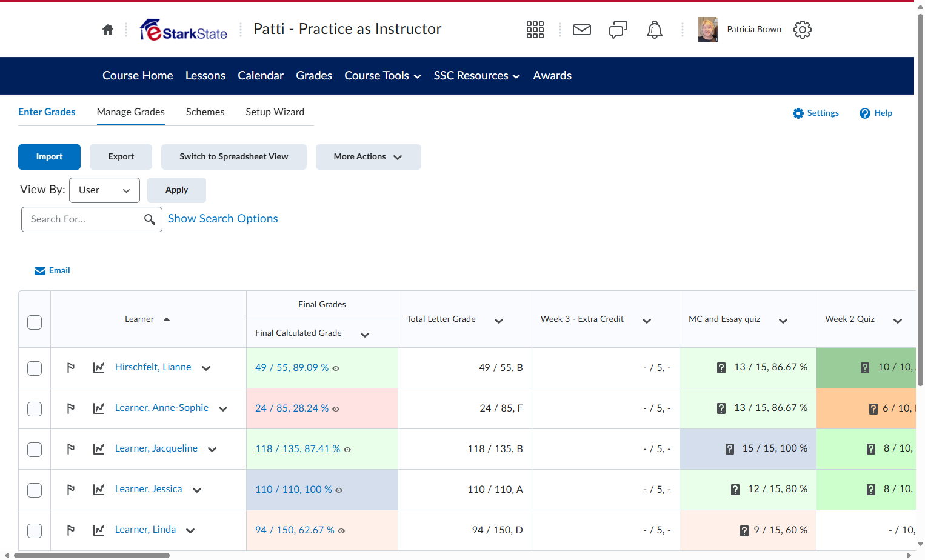The height and width of the screenshot is (560, 925).
Task: Open the Setup Wizard tab
Action: point(275,112)
